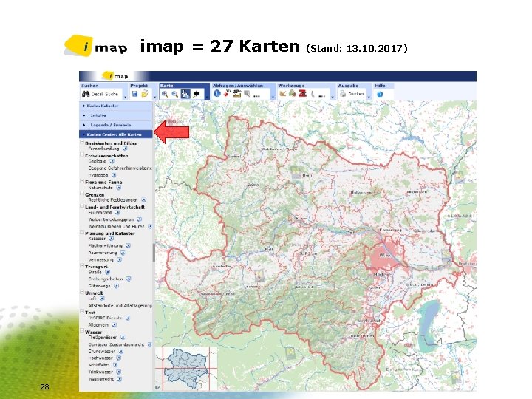Expand the Inhalte panel
Viewport: 532px width, 399px height.
[116, 115]
